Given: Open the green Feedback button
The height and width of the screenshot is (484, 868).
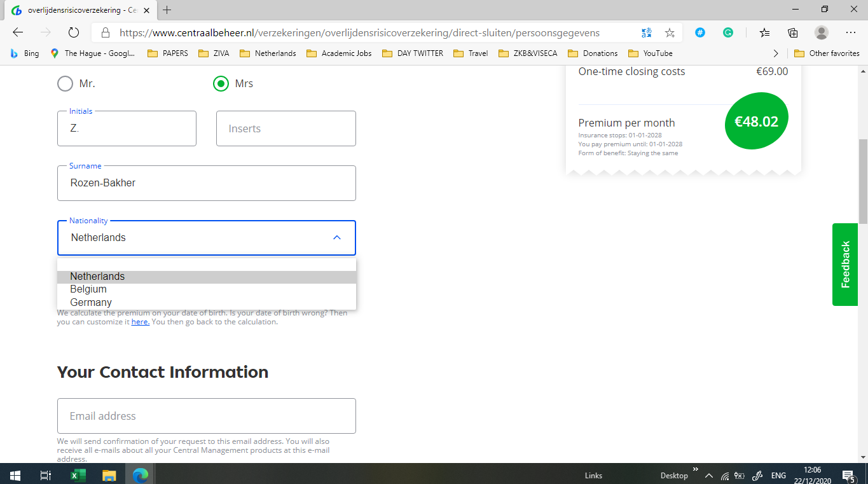Looking at the screenshot, I should tap(845, 265).
